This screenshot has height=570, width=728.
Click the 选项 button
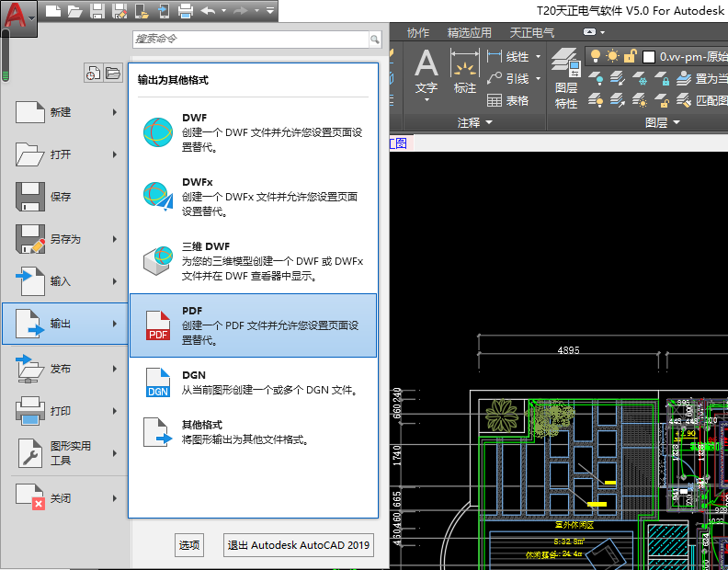(x=189, y=544)
